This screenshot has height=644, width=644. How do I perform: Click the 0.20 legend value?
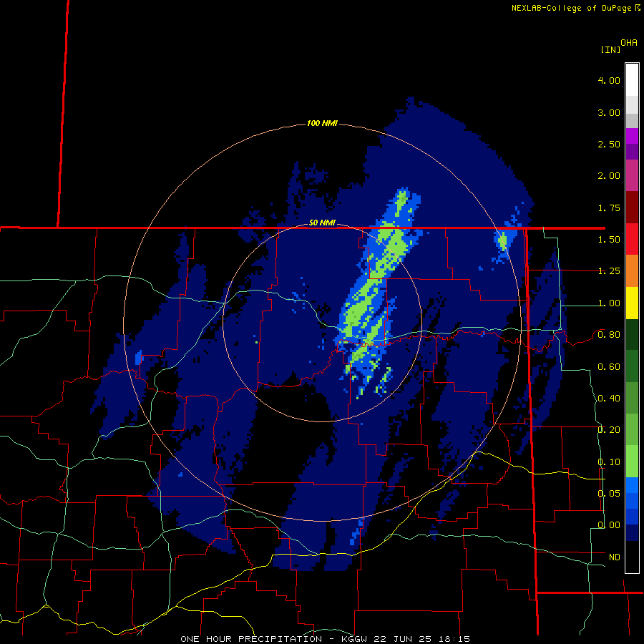(609, 430)
